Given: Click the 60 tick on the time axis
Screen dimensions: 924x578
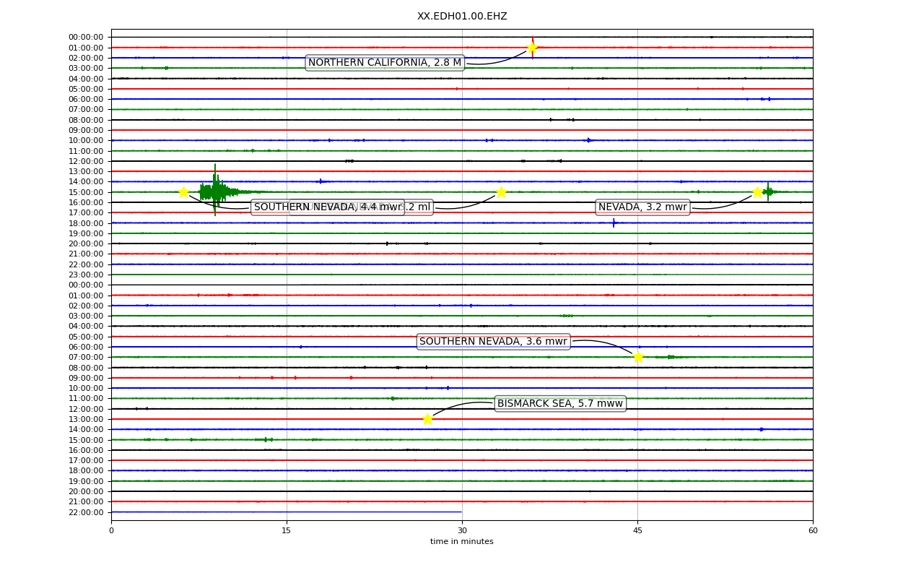Looking at the screenshot, I should [813, 531].
